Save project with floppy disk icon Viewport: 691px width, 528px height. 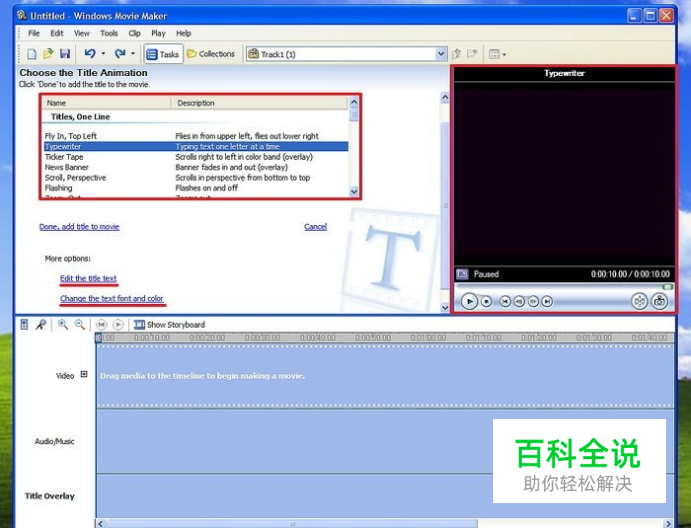(65, 54)
